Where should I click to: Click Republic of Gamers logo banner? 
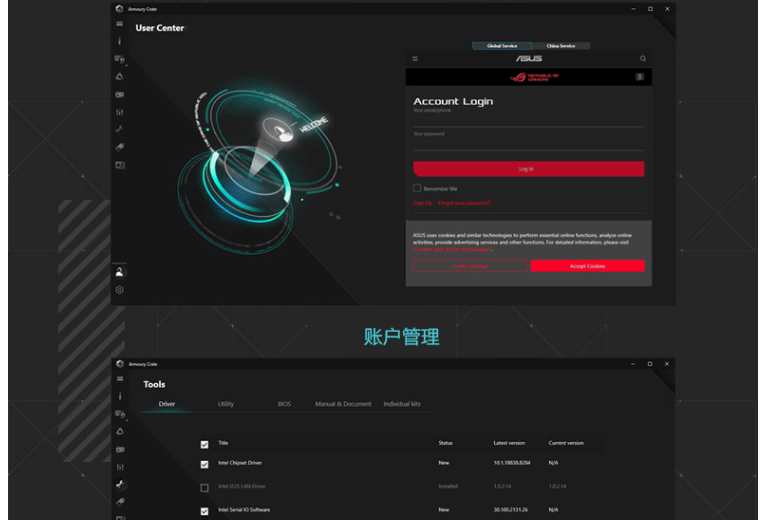tap(534, 77)
